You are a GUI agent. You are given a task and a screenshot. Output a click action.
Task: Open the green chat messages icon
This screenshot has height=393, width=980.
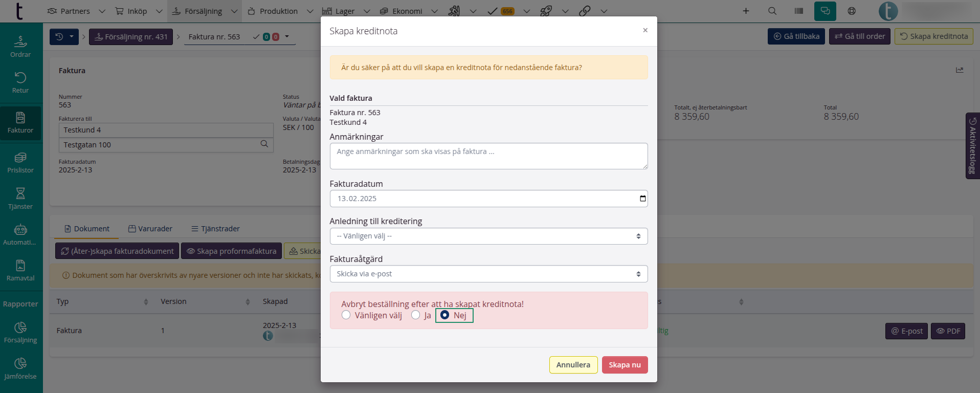[x=825, y=11]
